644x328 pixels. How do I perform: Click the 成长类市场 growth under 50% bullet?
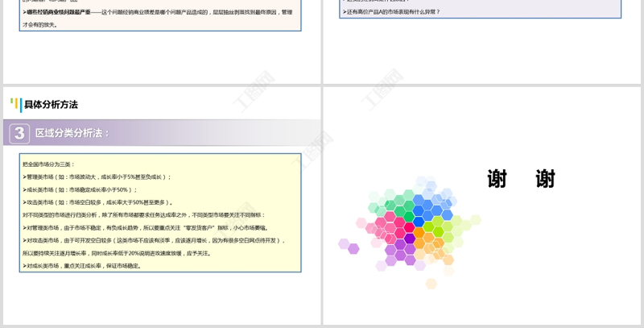click(80, 189)
